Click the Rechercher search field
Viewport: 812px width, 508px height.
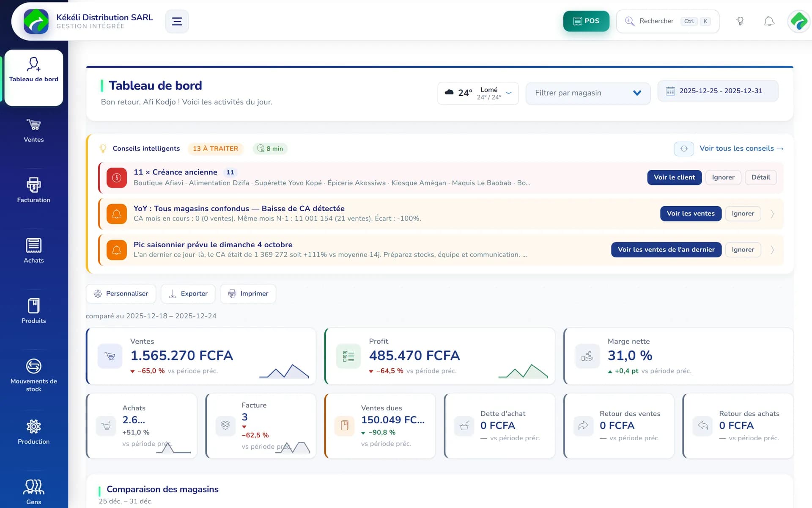click(x=668, y=21)
